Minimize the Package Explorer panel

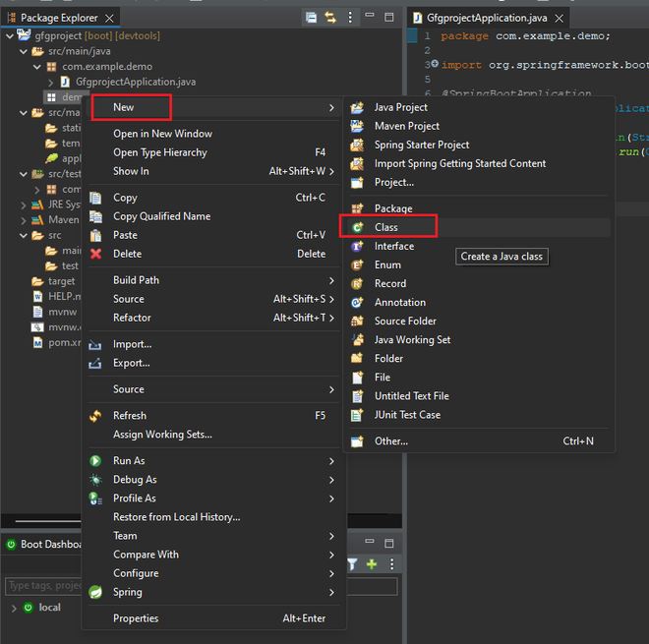370,16
